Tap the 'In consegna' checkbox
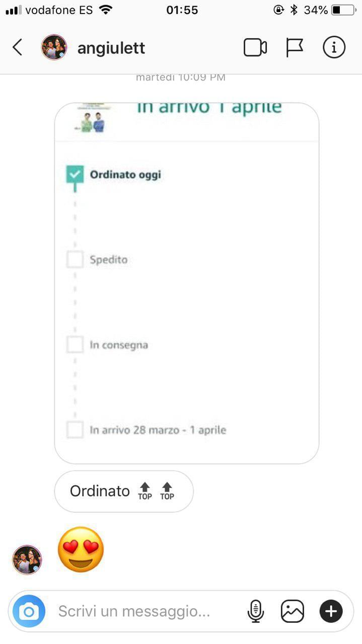Image resolution: width=362 pixels, height=644 pixels. [75, 345]
